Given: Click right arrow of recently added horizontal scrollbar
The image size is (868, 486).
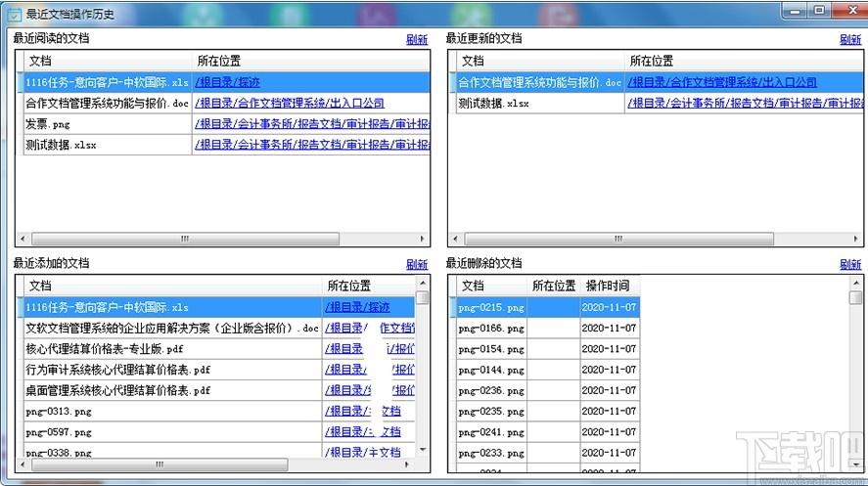Looking at the screenshot, I should pyautogui.click(x=407, y=464).
